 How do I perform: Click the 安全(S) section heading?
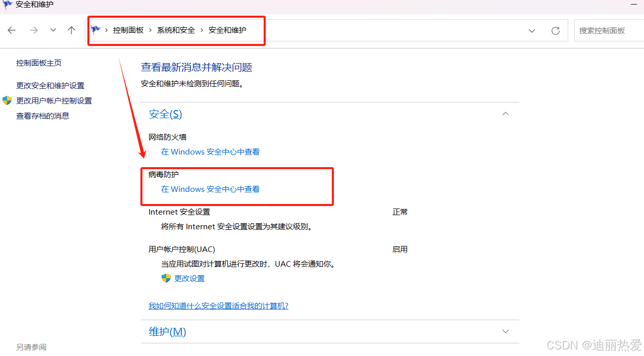click(165, 114)
